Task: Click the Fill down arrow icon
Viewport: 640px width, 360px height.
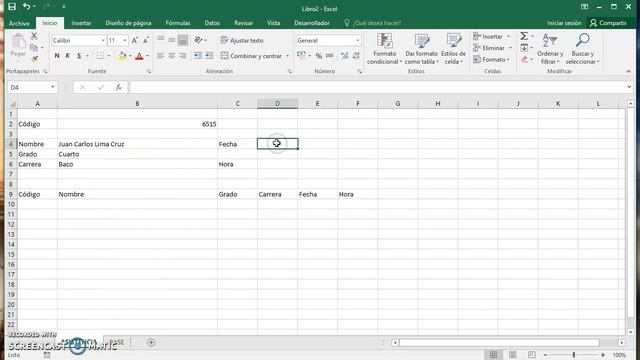Action: pos(524,48)
